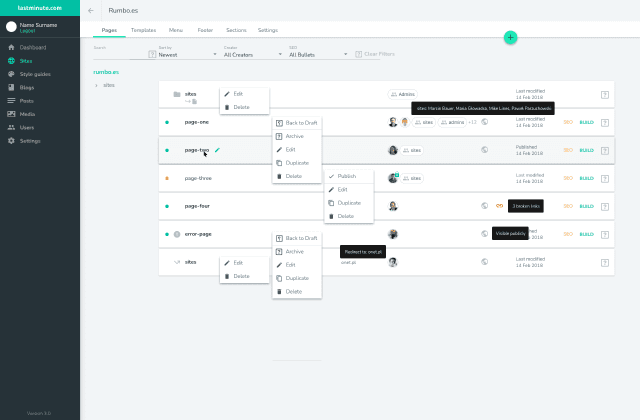The width and height of the screenshot is (640, 420).
Task: Click the gray circle icon beside error-page
Action: (x=177, y=234)
